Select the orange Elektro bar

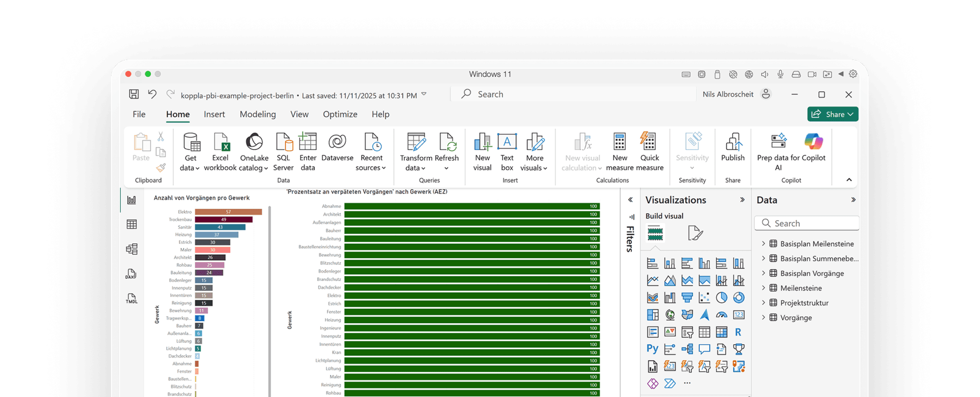tap(228, 212)
